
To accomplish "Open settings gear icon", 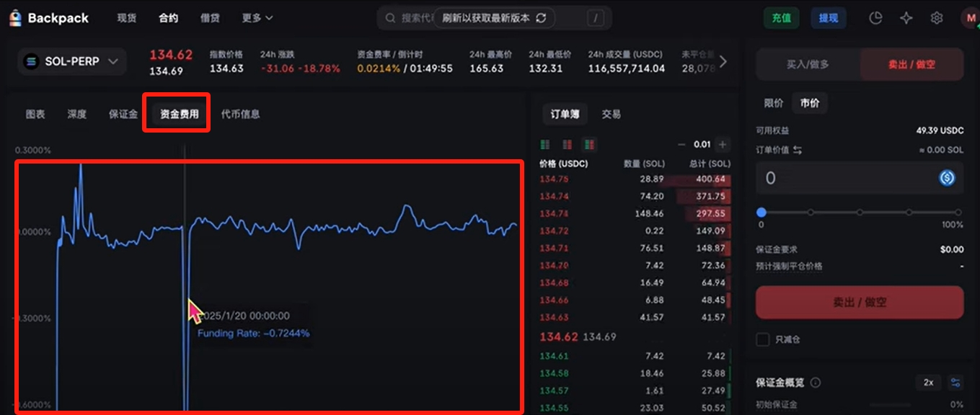I will (937, 18).
